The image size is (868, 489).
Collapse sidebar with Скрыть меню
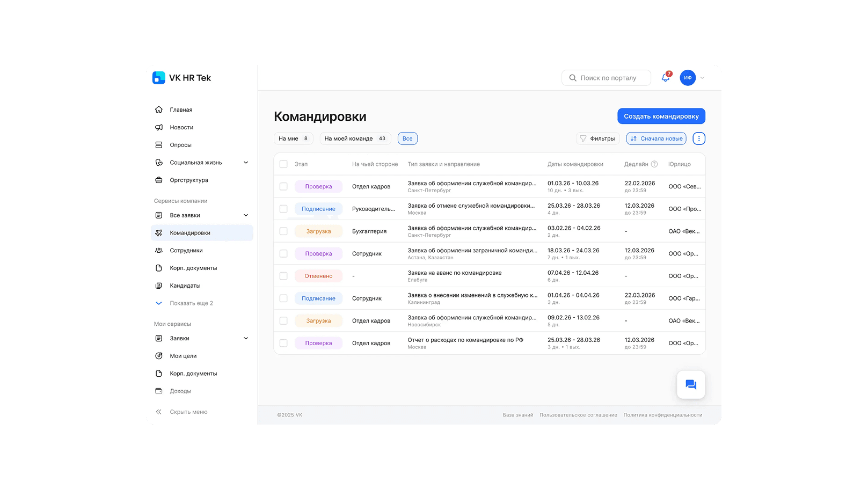click(181, 412)
